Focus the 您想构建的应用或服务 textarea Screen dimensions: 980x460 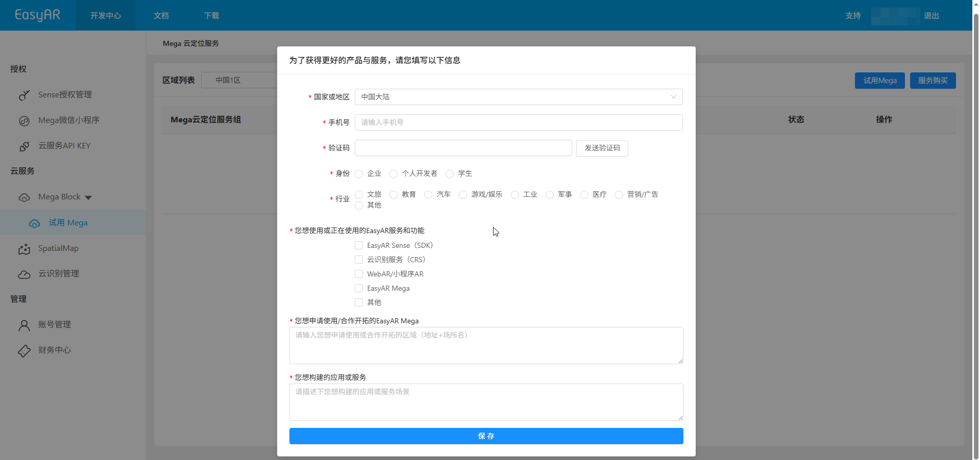(486, 402)
